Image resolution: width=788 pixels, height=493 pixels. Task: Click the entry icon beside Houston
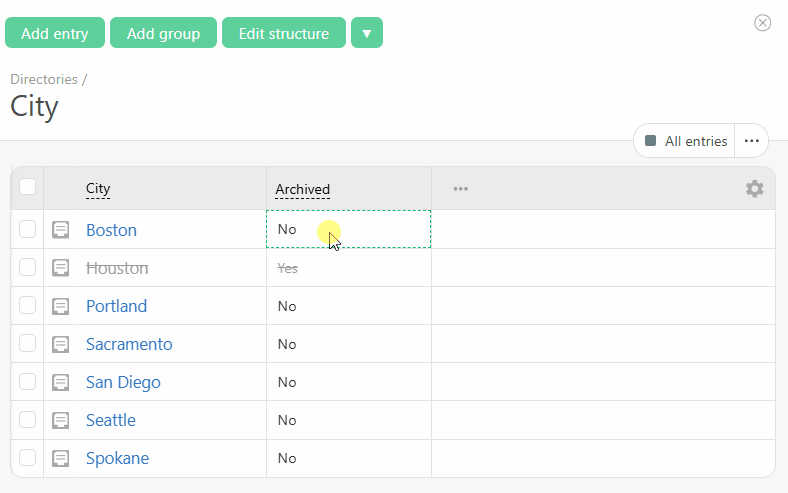click(x=61, y=268)
